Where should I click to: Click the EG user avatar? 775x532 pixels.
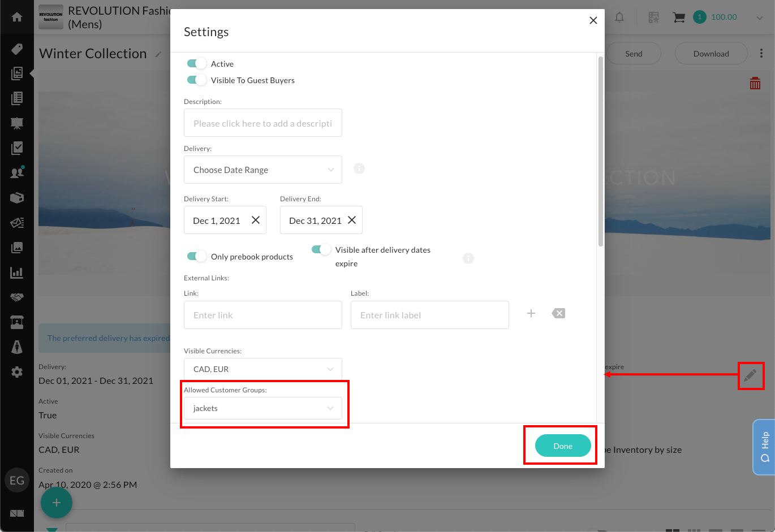point(17,481)
